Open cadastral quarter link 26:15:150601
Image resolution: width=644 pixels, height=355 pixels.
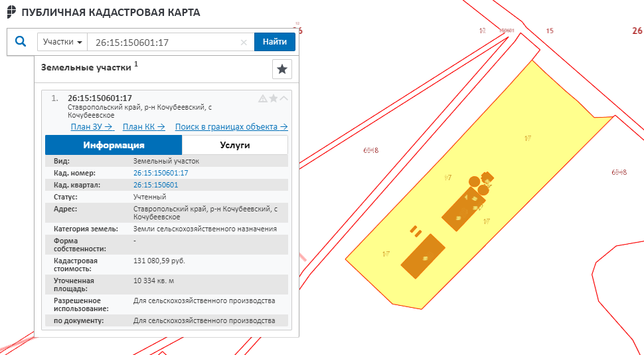pos(155,185)
